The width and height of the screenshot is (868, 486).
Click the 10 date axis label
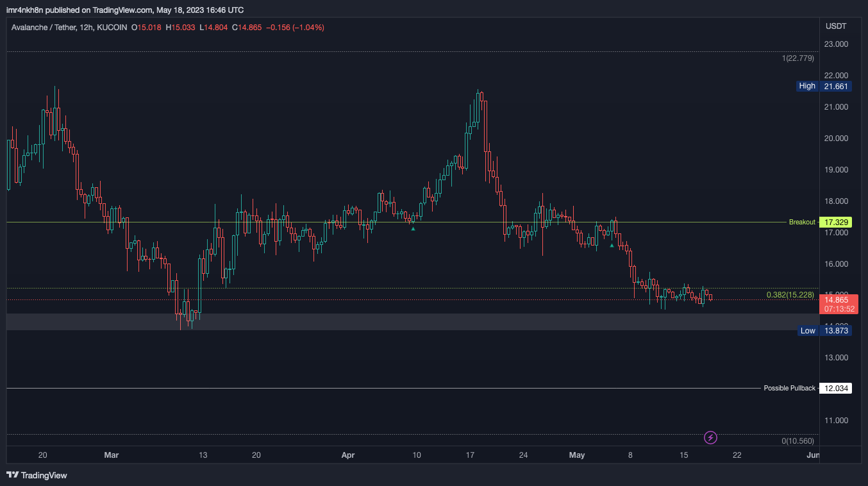click(x=417, y=455)
